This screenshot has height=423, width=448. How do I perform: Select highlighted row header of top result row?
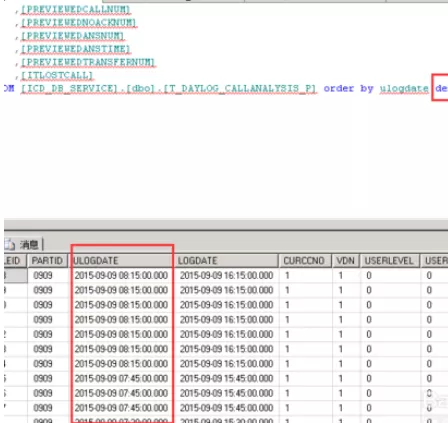15,276
